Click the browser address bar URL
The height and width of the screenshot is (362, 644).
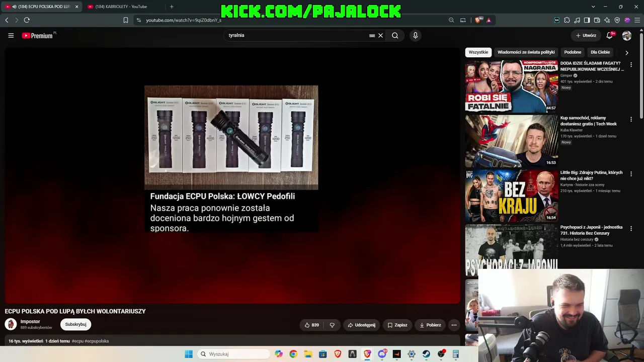[x=184, y=20]
